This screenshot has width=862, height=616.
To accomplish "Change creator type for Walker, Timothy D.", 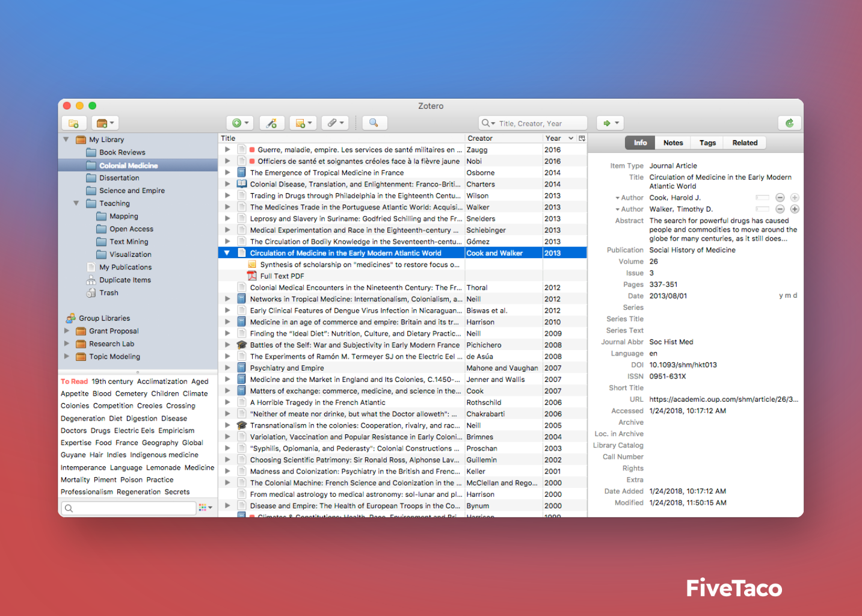I will point(629,209).
